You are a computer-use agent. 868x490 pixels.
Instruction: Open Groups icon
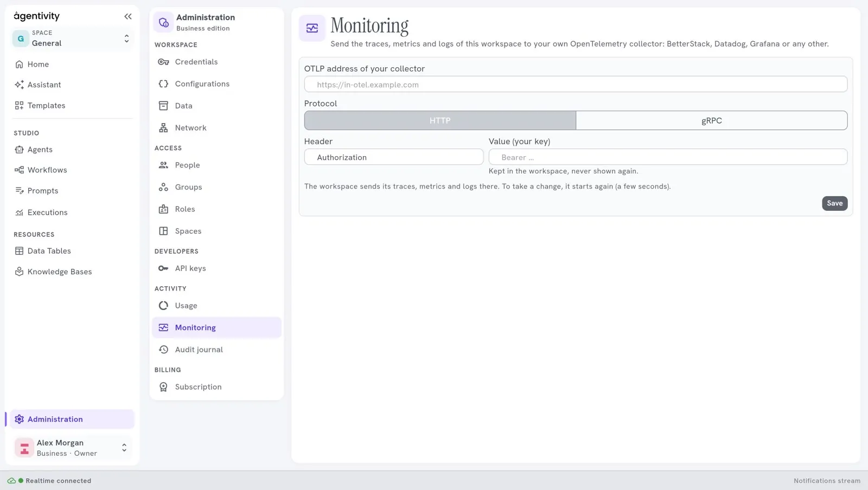tap(163, 187)
